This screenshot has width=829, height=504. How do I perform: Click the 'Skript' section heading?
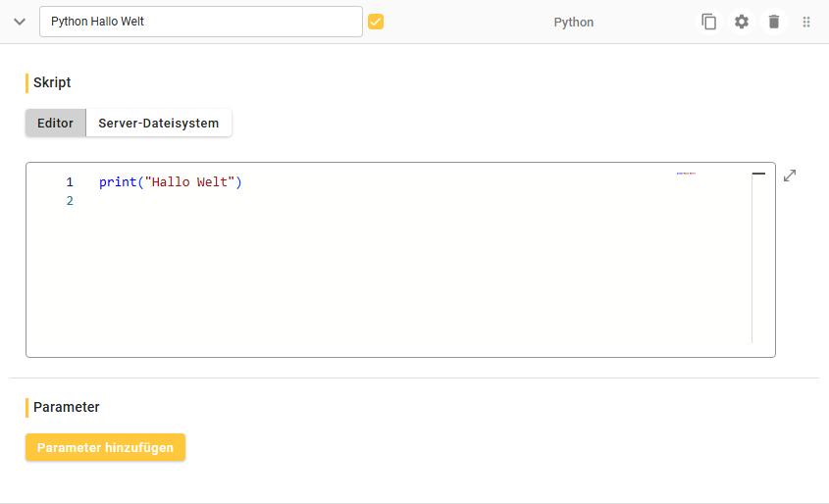point(52,83)
